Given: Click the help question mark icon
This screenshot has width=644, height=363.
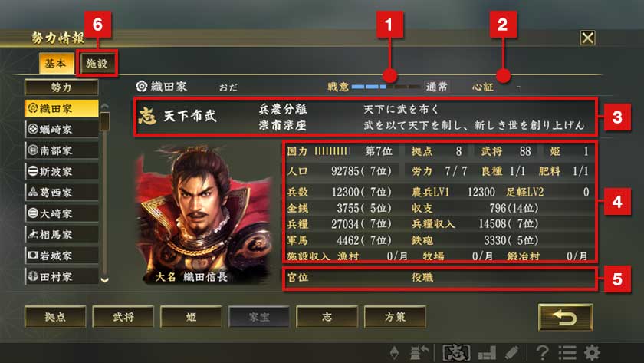Looking at the screenshot, I should tap(543, 353).
